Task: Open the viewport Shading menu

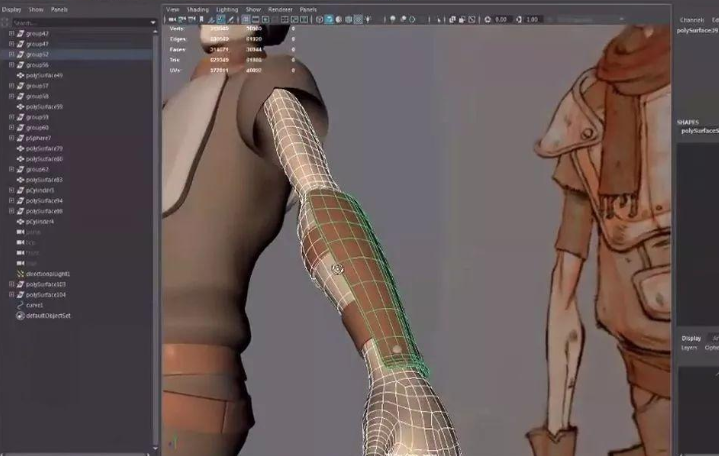Action: point(197,9)
